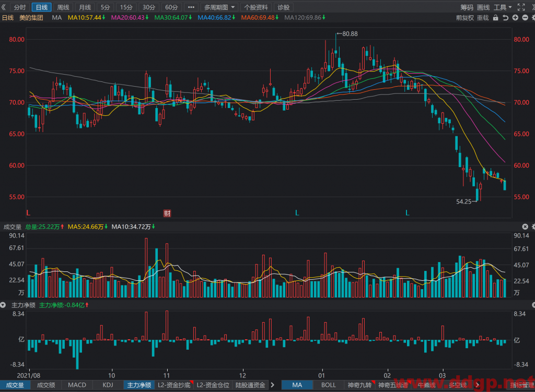The image size is (535, 392).
Task: Open the 多周期图 dropdown
Action: (x=219, y=7)
